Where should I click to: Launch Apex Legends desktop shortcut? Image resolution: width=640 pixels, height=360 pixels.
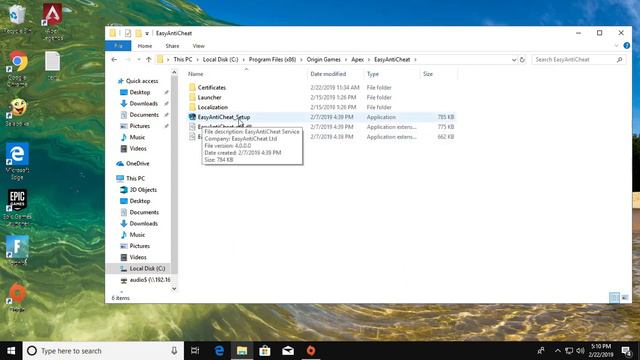(53, 21)
